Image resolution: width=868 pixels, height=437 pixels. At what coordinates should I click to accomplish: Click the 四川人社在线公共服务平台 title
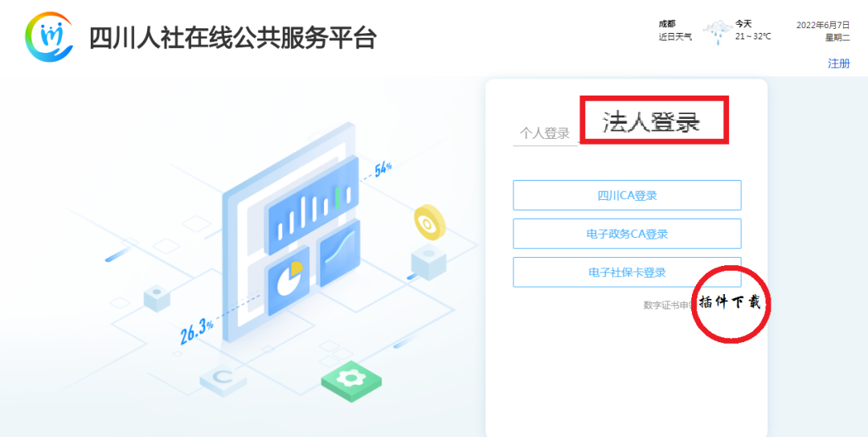(233, 38)
